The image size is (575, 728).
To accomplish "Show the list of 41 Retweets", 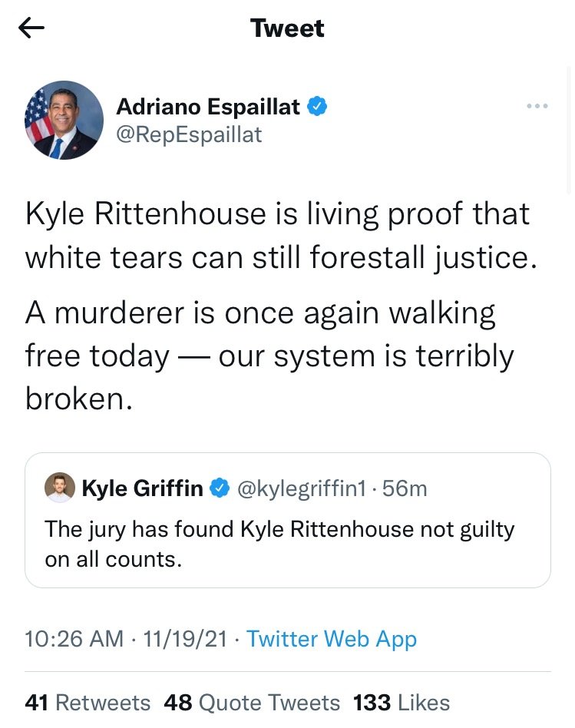I will pos(88,702).
